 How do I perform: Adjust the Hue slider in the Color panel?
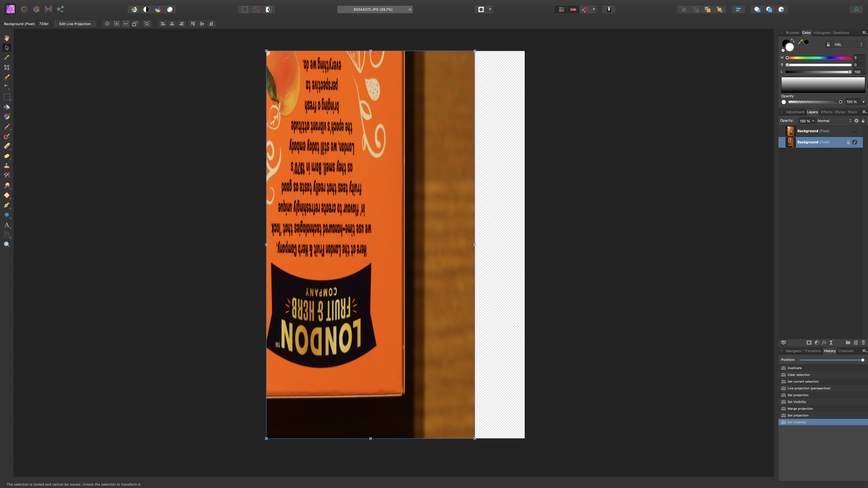pos(820,58)
